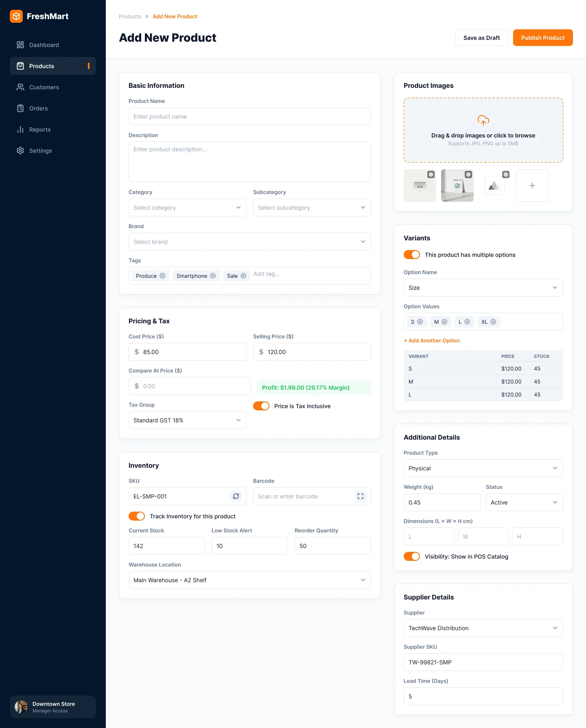Click the Product Name input field
Screen dimensions: 586x728
click(250, 116)
